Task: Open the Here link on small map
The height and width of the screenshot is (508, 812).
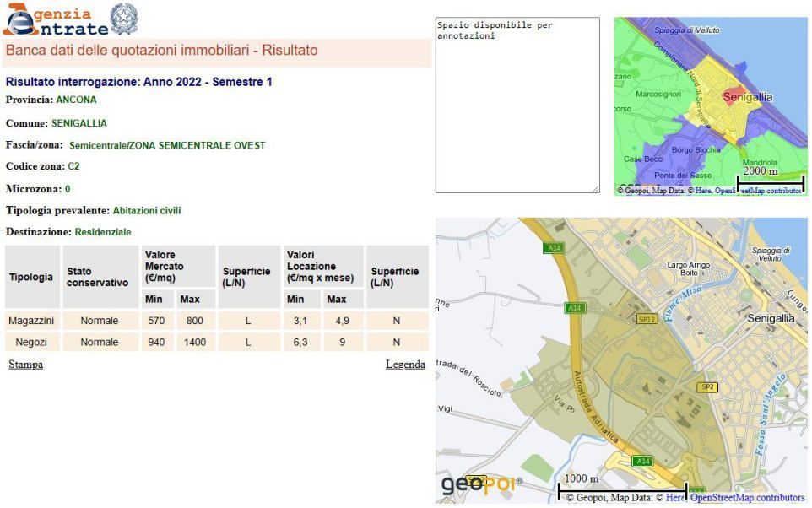Action: point(703,191)
